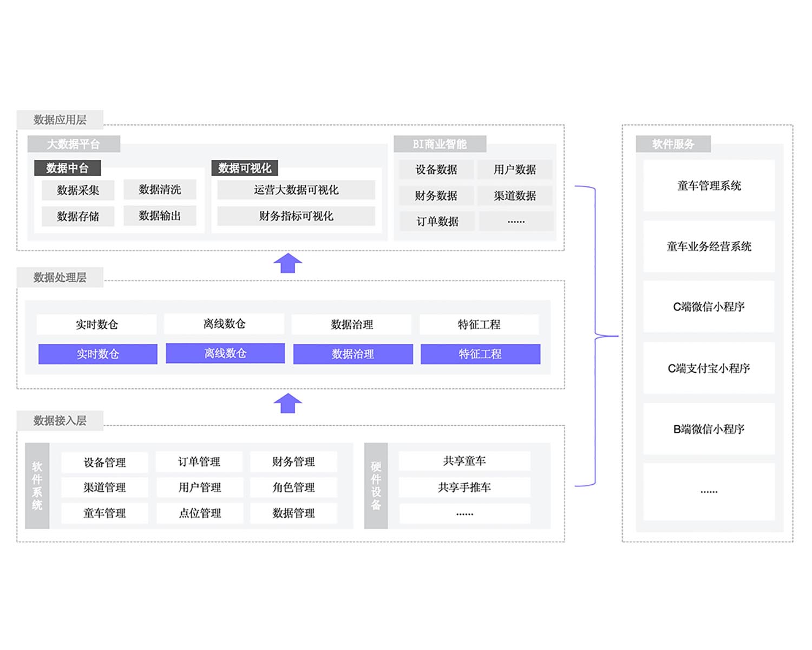Viewport: 812px width, 650px height.
Task: Click the 大数据平台 section header
Action: (74, 144)
